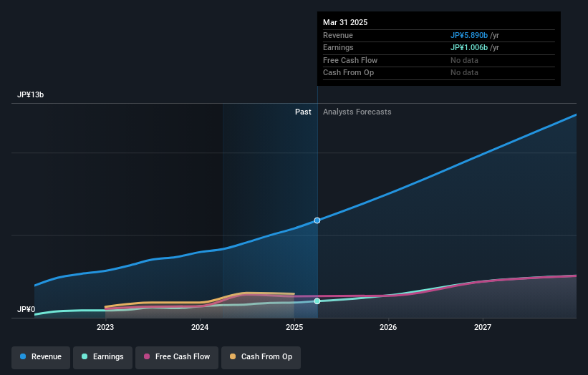The height and width of the screenshot is (375, 588).
Task: Click the Earnings data point marker on the teal line
Action: [317, 301]
